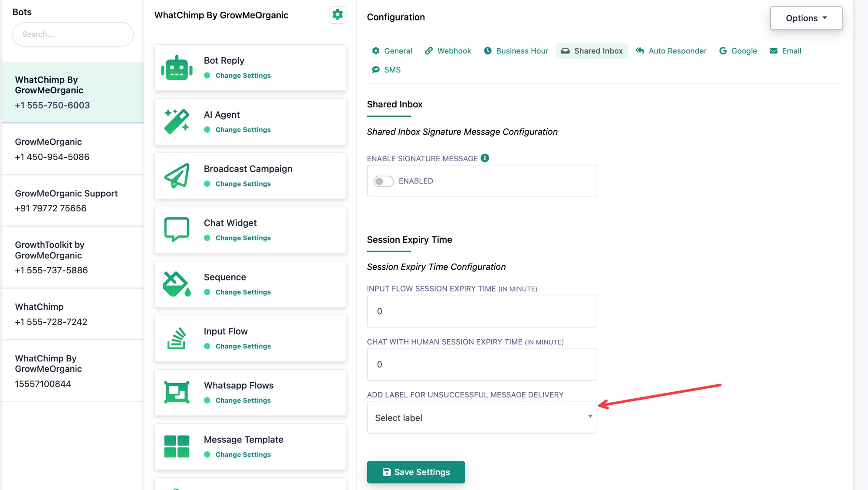Image resolution: width=868 pixels, height=490 pixels.
Task: Click the Bot Reply robot icon
Action: [x=177, y=68]
